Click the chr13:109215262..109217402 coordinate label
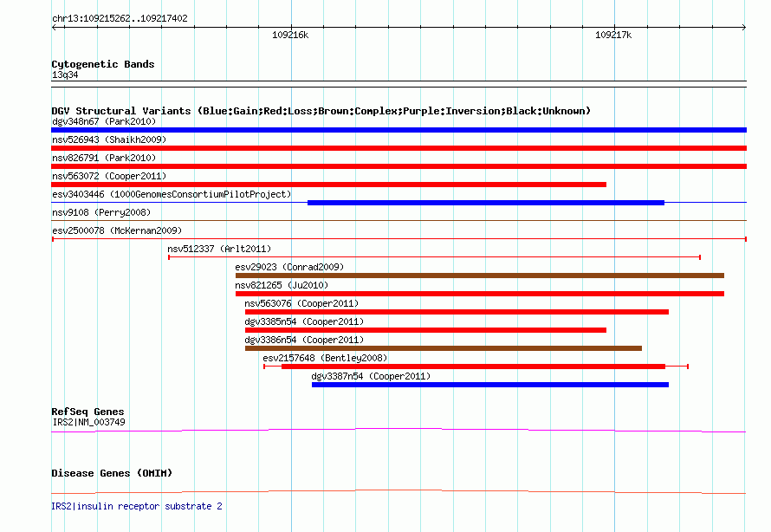Viewport: 771px width, 532px height. (120, 19)
